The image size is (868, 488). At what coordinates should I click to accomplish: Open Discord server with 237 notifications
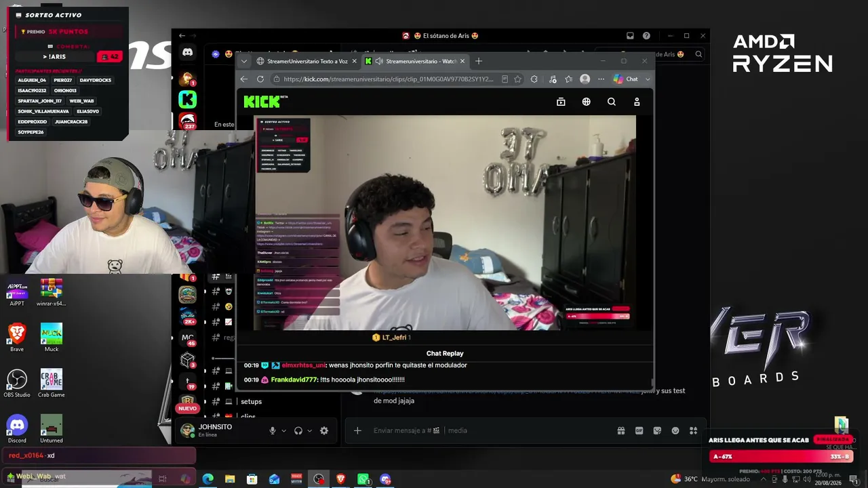pos(187,121)
